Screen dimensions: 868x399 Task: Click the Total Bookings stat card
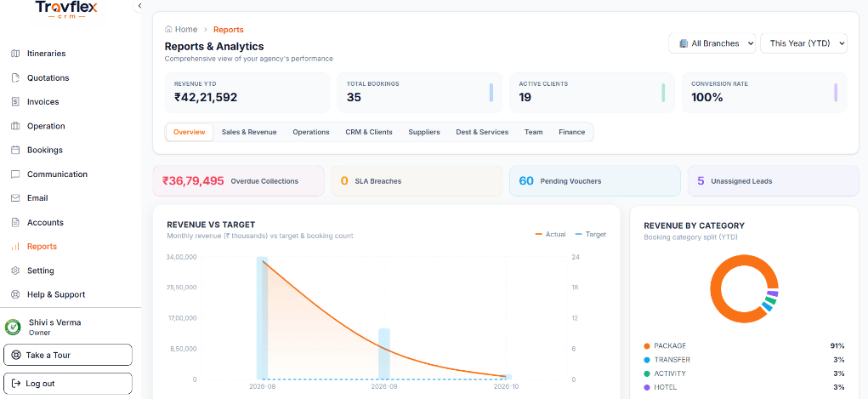(420, 93)
